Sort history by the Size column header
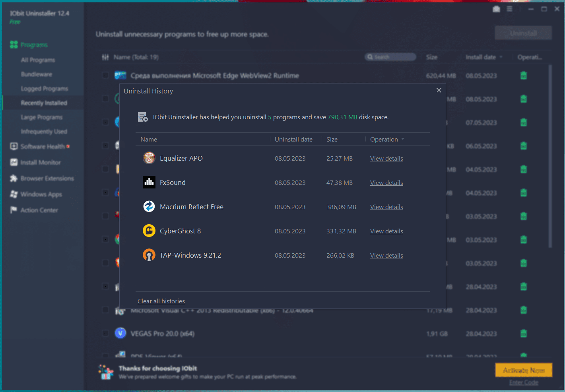The height and width of the screenshot is (392, 565). (x=332, y=139)
